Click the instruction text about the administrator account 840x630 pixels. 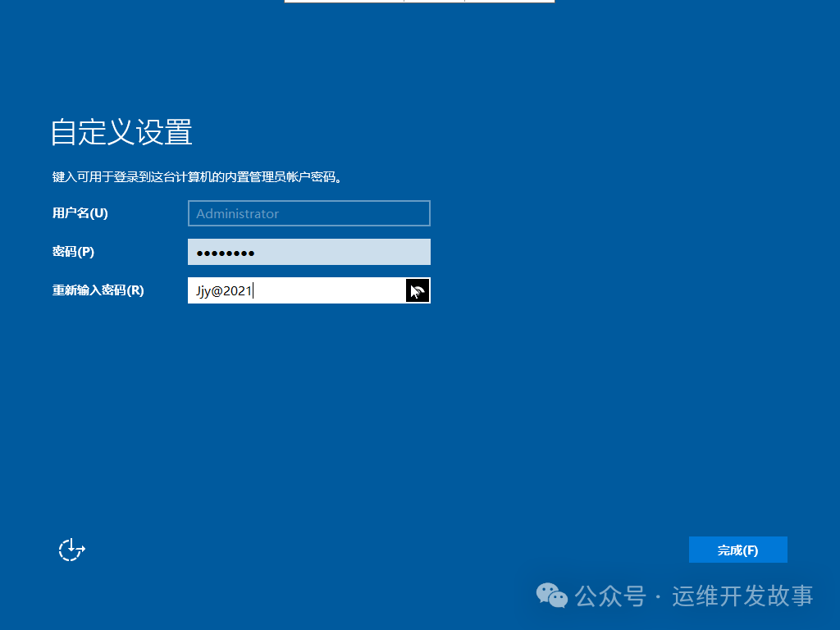coord(197,176)
